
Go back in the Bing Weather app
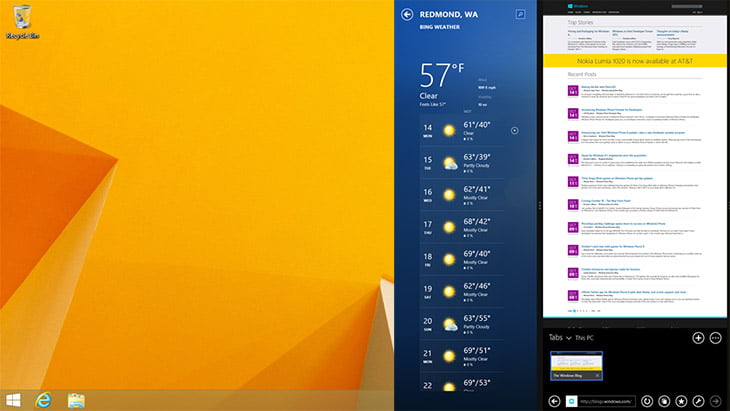click(x=407, y=14)
